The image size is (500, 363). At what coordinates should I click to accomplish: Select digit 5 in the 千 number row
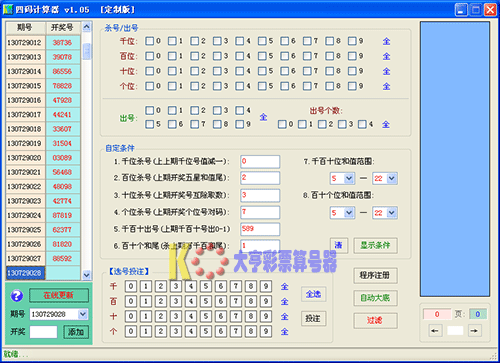pyautogui.click(x=206, y=286)
